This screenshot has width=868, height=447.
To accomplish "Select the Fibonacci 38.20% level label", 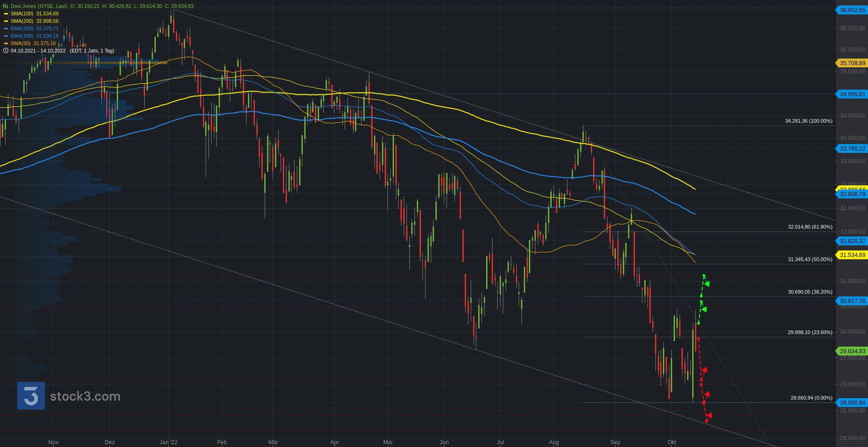I will [810, 292].
